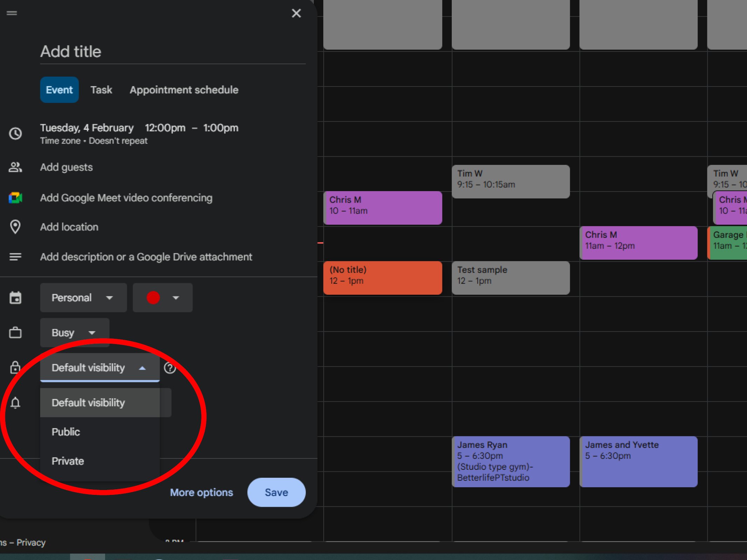Open the Personal calendar dropdown
The width and height of the screenshot is (747, 560).
(x=83, y=298)
